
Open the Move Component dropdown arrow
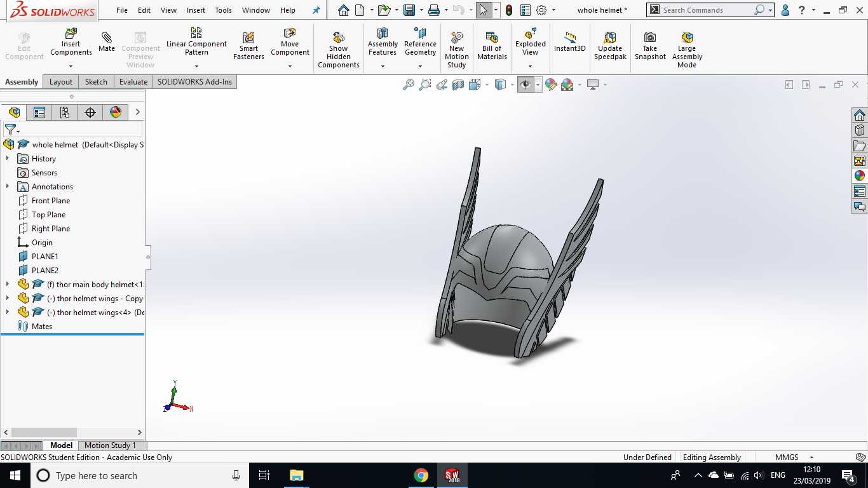290,66
